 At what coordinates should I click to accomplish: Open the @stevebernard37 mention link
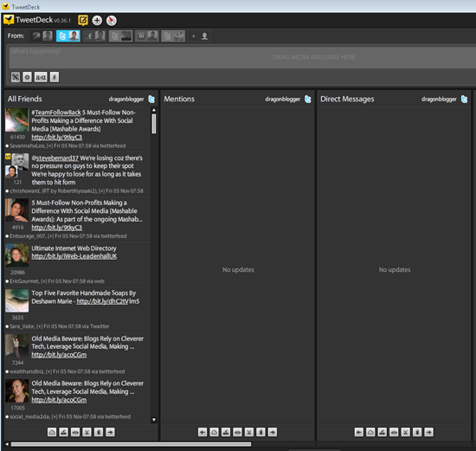coord(55,158)
